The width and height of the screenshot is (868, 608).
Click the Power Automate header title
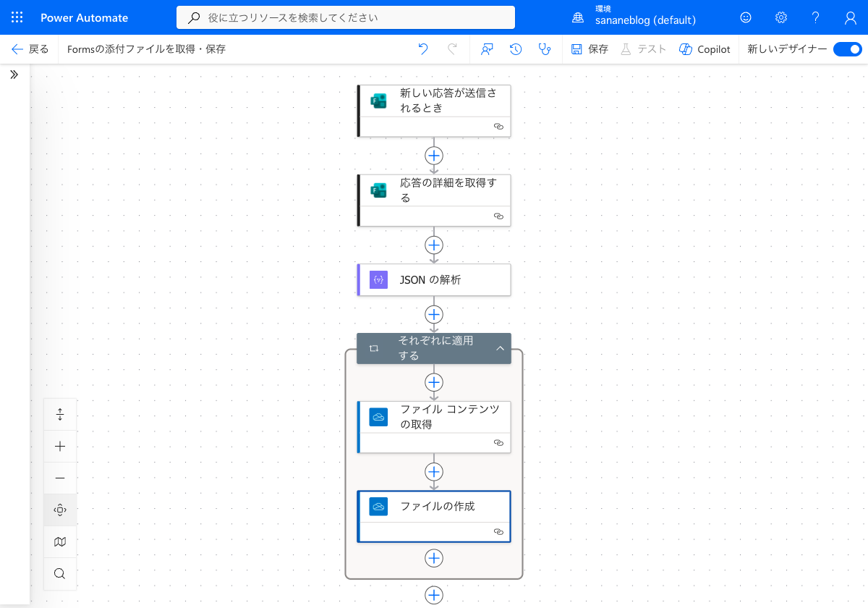pyautogui.click(x=84, y=17)
